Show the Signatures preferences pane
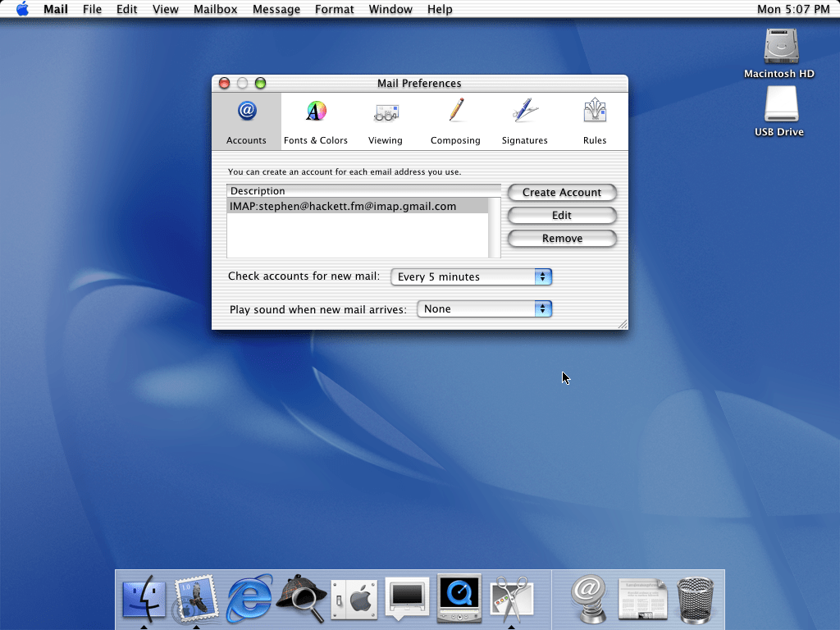Image resolution: width=840 pixels, height=630 pixels. pos(524,121)
